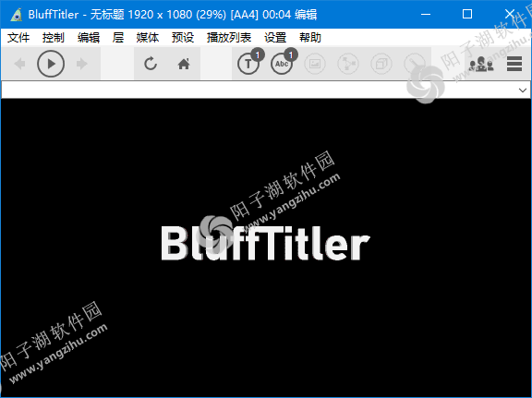Minimize the BluffTitler window
The width and height of the screenshot is (532, 398).
tap(426, 14)
